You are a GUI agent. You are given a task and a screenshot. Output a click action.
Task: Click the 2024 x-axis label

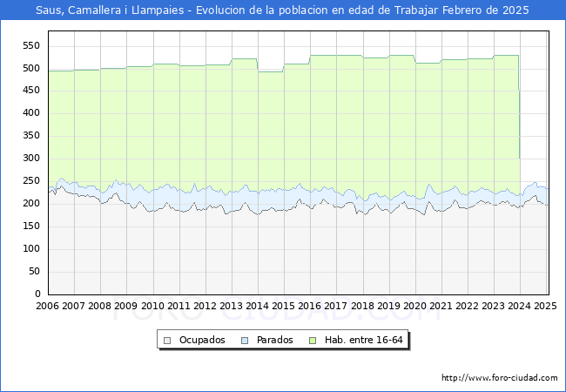[520, 306]
